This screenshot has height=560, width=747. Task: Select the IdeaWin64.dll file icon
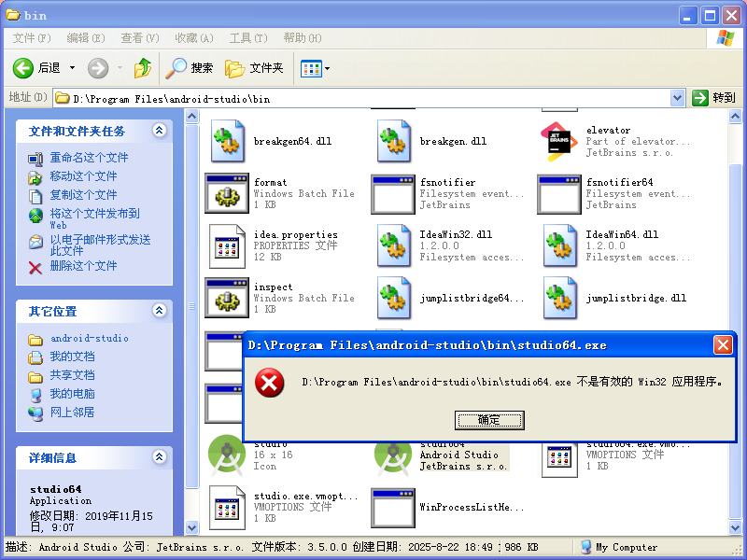tap(559, 245)
